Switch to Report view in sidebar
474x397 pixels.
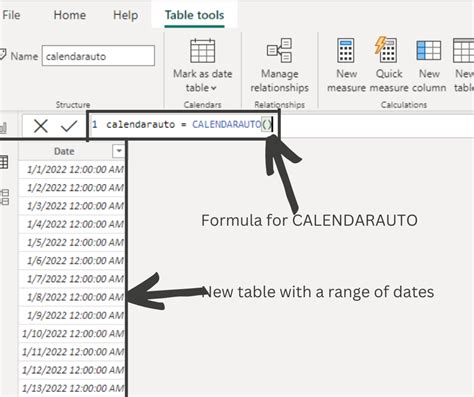(3, 127)
